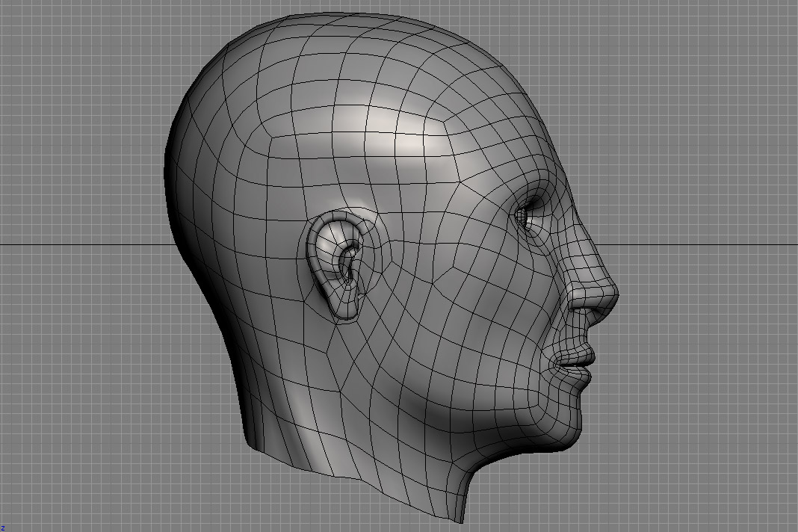Click the blue 'z' axis label

(2, 528)
